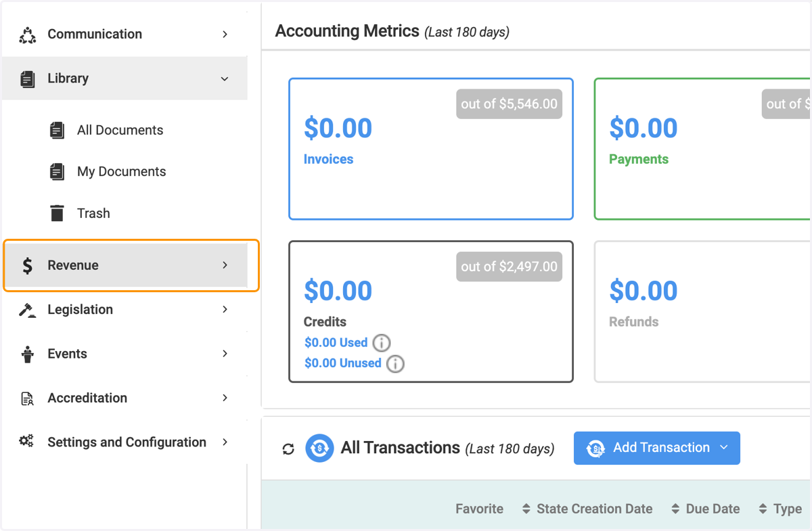
Task: Click the All Documents file icon
Action: pyautogui.click(x=58, y=130)
